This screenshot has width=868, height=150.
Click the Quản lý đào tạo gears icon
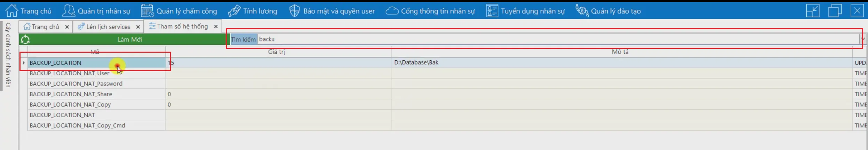tap(582, 10)
